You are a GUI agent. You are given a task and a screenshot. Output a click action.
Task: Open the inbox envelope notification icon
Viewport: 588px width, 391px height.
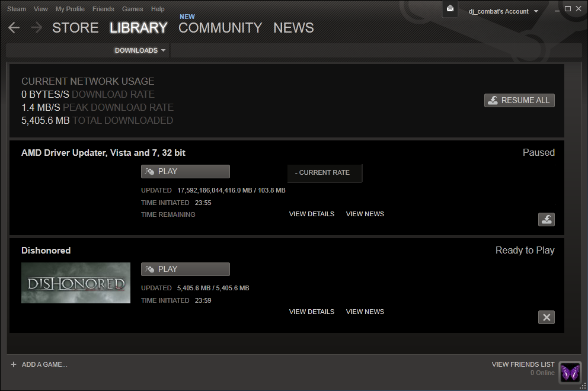(x=450, y=9)
